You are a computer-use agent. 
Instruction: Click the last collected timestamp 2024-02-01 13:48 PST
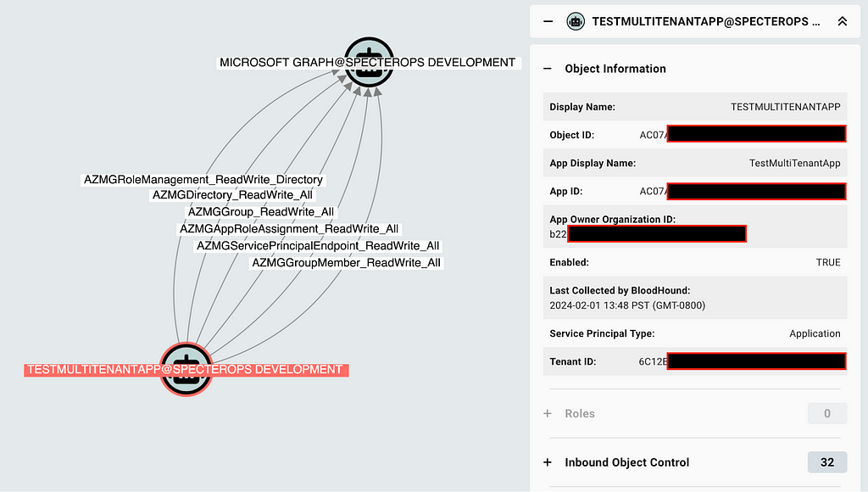point(627,305)
